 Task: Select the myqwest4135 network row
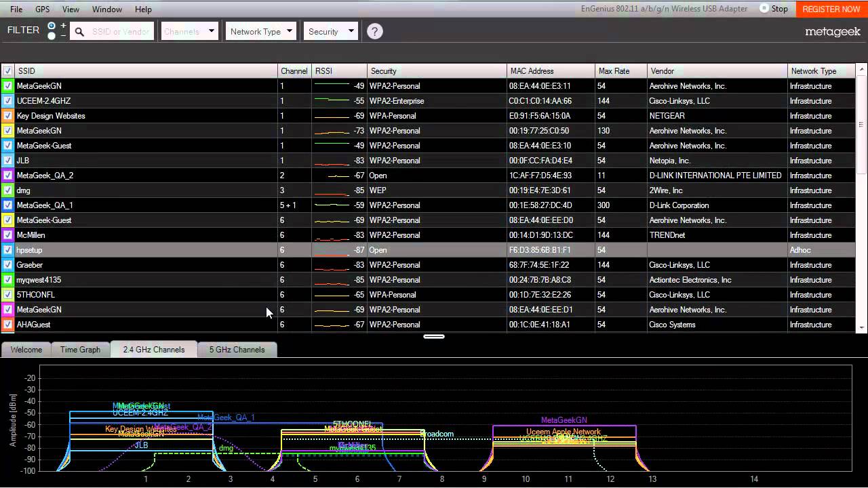pos(429,280)
